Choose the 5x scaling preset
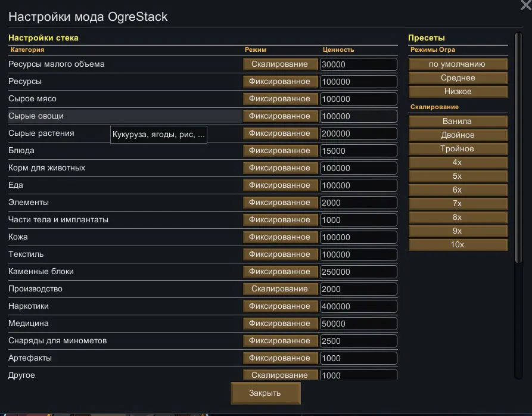This screenshot has width=532, height=416. pos(458,176)
